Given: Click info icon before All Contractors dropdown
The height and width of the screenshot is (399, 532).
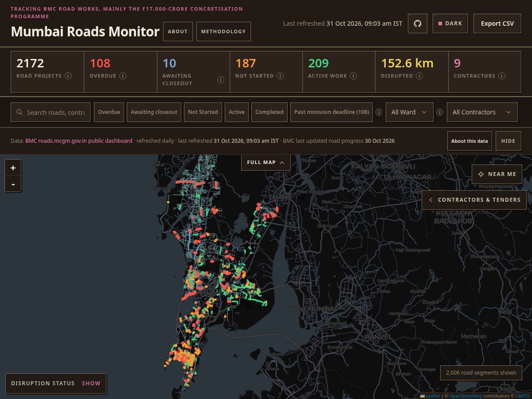Looking at the screenshot, I should tap(440, 112).
